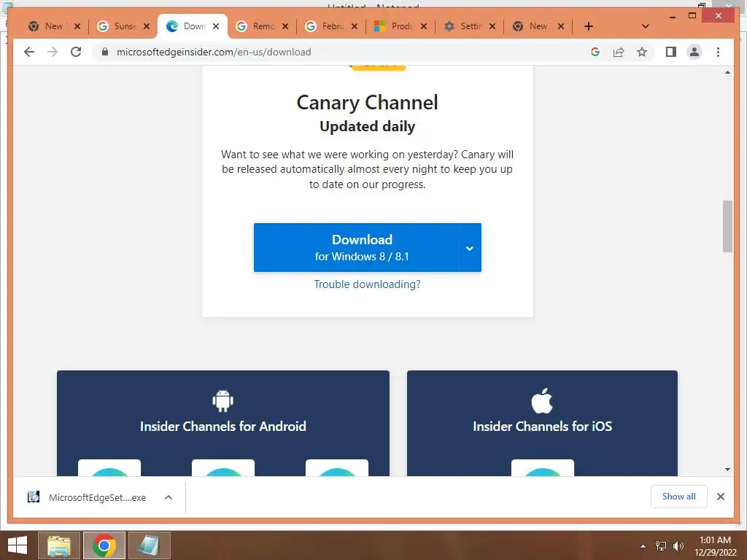The width and height of the screenshot is (747, 560).
Task: Click the Android robot icon
Action: pyautogui.click(x=223, y=400)
